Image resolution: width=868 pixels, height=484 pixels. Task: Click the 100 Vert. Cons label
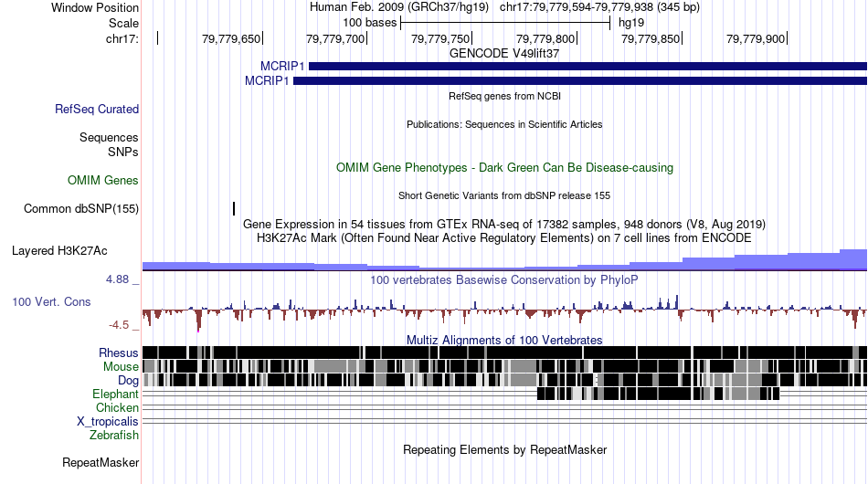[x=51, y=302]
